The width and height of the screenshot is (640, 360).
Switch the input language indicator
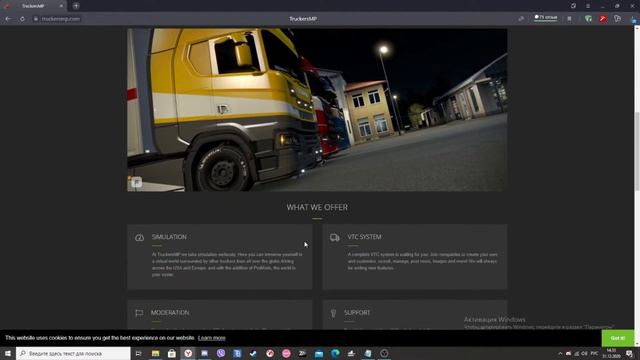point(594,353)
